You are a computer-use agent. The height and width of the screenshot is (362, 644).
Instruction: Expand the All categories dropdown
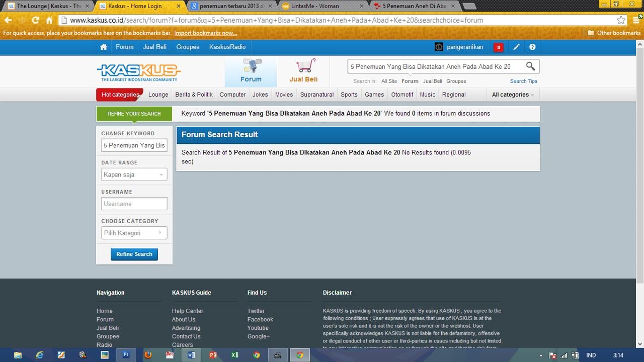click(x=513, y=95)
